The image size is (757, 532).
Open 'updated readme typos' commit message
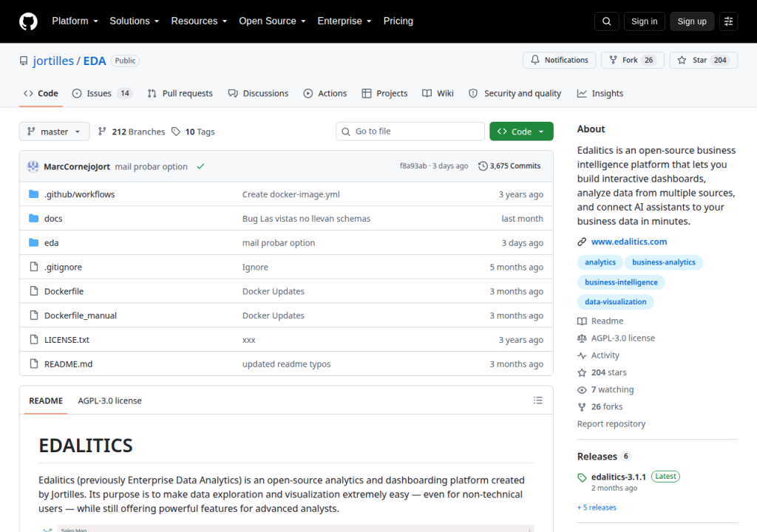(x=286, y=364)
